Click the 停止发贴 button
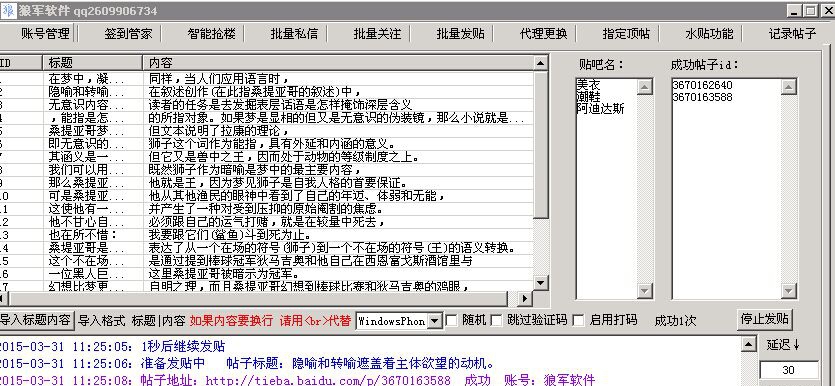Screen dimensions: 835x386 point(765,319)
